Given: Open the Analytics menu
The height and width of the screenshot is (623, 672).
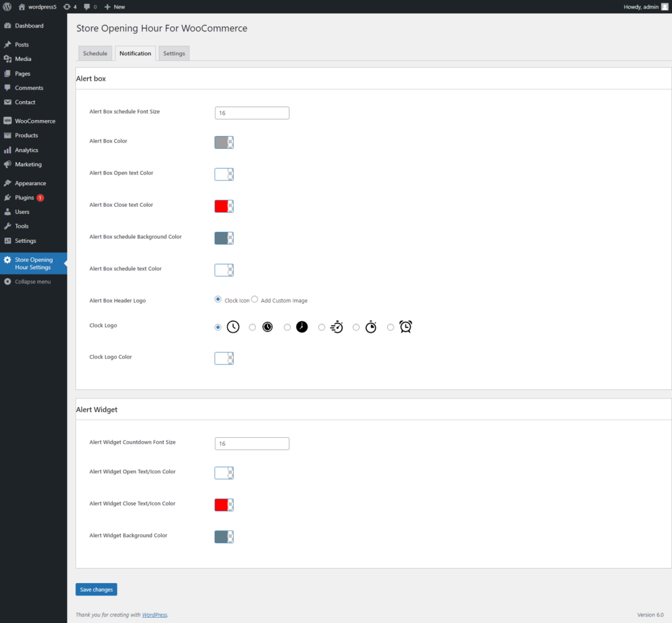Looking at the screenshot, I should 33,150.
